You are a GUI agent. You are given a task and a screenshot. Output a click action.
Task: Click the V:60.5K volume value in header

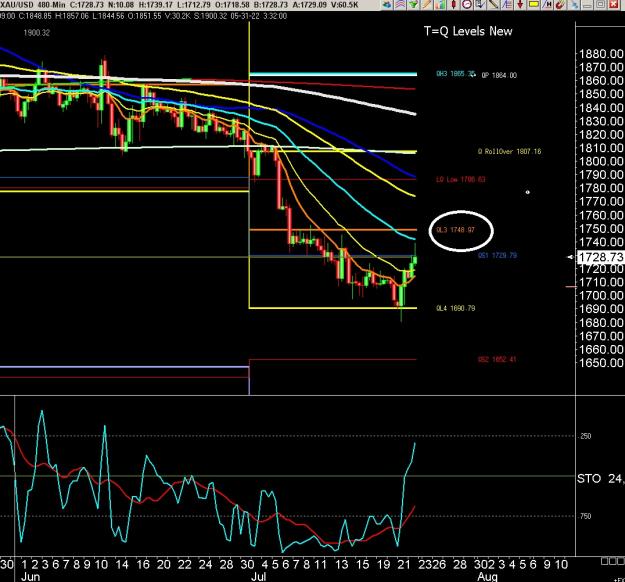pos(343,5)
